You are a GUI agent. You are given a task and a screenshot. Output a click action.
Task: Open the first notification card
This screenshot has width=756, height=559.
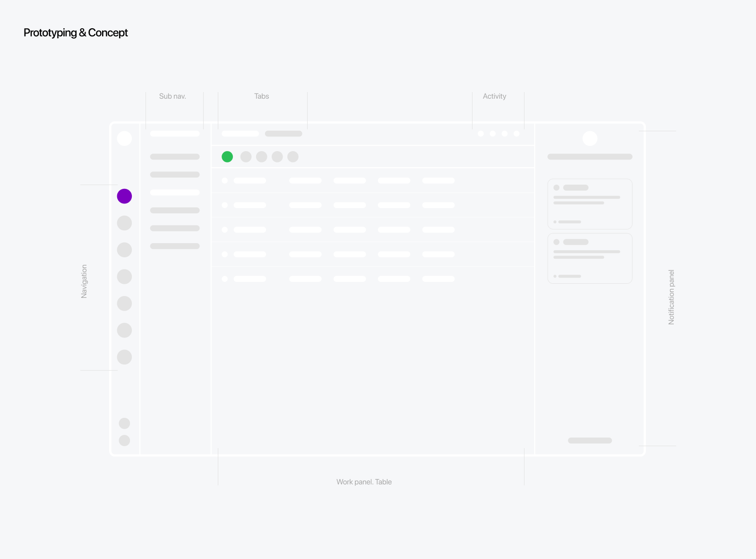click(x=590, y=204)
